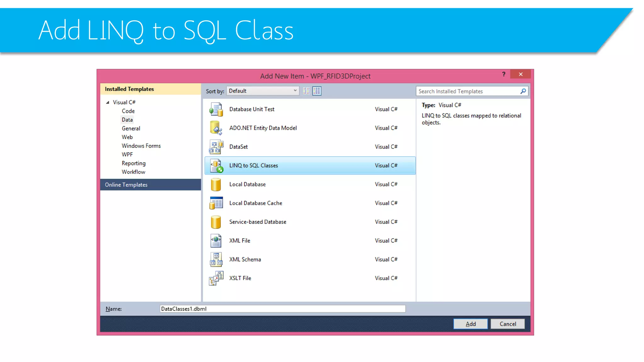This screenshot has height=362, width=644.
Task: Open the Sort by Default dropdown
Action: pos(263,91)
